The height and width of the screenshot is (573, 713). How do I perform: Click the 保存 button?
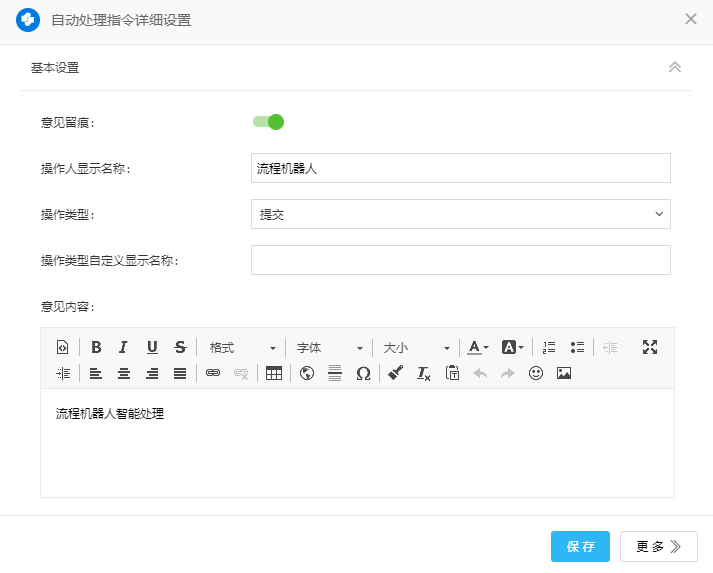coord(580,546)
